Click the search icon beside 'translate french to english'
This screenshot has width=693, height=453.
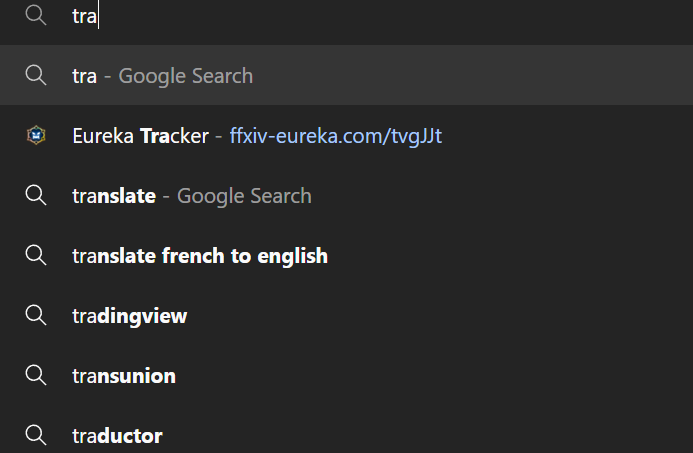(36, 255)
